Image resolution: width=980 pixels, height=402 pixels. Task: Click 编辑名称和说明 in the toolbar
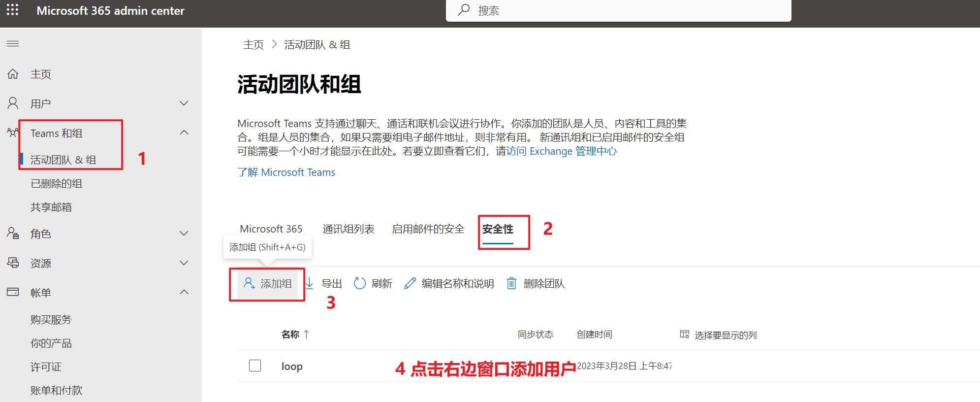tap(449, 283)
